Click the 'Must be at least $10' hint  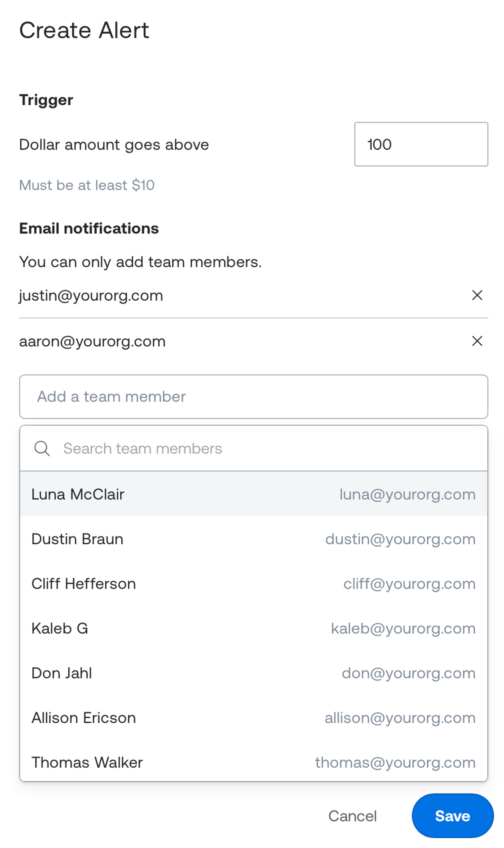87,185
